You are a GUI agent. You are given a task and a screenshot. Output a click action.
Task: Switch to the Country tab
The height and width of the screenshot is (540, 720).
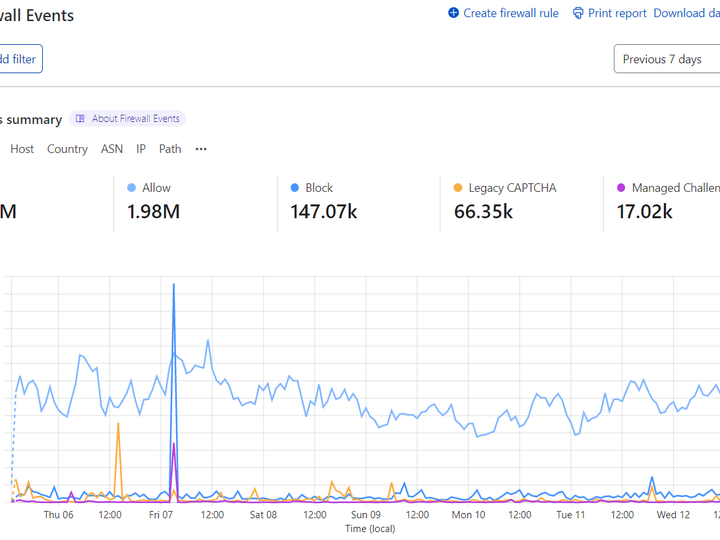67,149
